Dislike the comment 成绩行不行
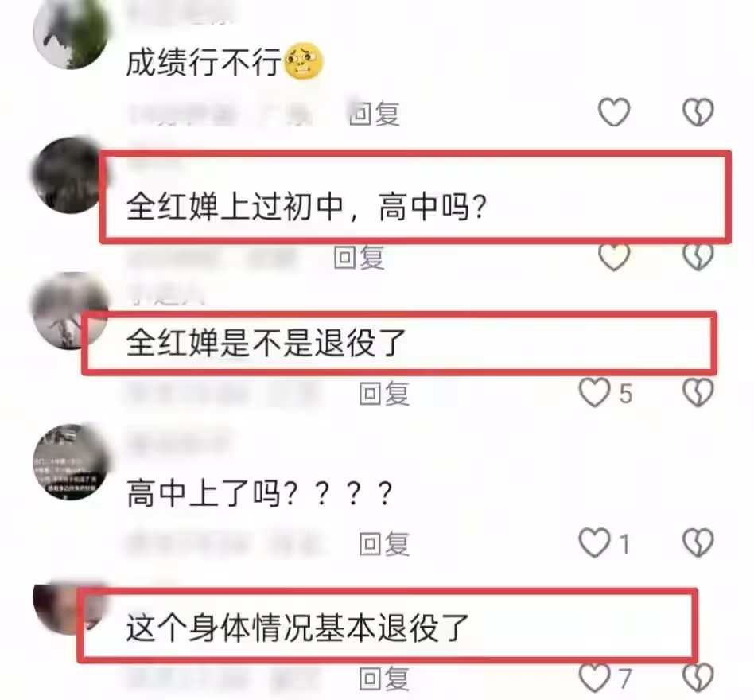Image resolution: width=754 pixels, height=700 pixels. point(698,112)
